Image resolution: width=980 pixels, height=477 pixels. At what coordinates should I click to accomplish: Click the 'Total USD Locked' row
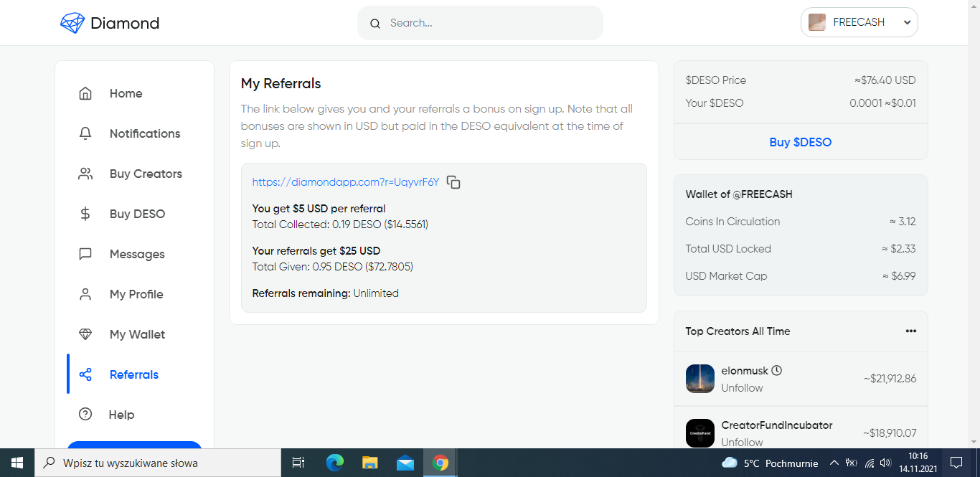(x=801, y=249)
